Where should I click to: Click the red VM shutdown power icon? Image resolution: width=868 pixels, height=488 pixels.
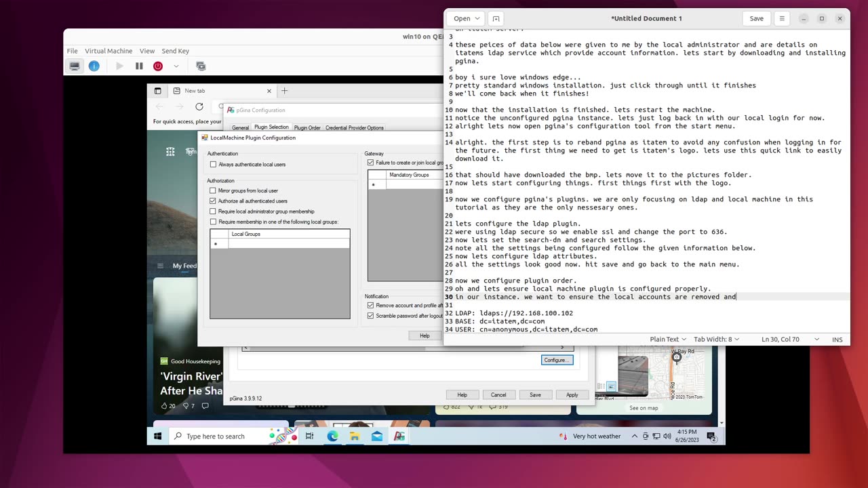(x=158, y=66)
